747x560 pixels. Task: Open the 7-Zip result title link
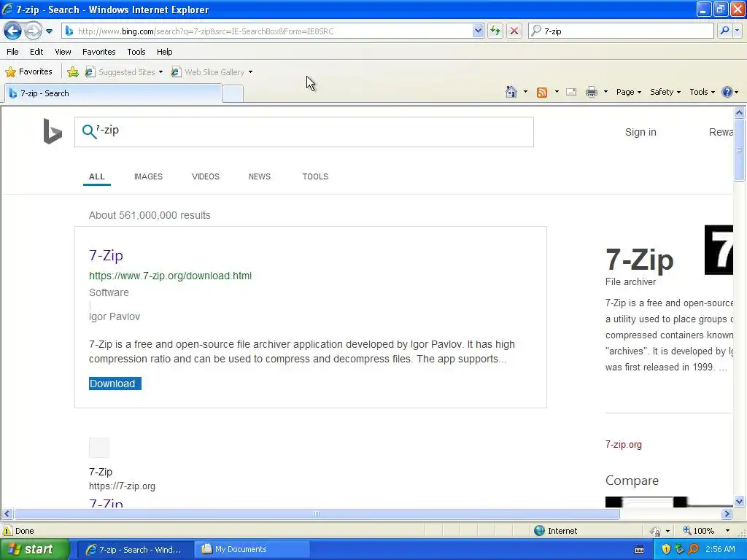pyautogui.click(x=107, y=255)
